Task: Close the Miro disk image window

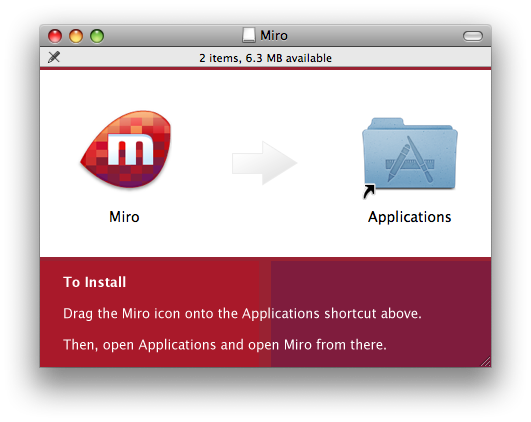Action: pos(55,36)
